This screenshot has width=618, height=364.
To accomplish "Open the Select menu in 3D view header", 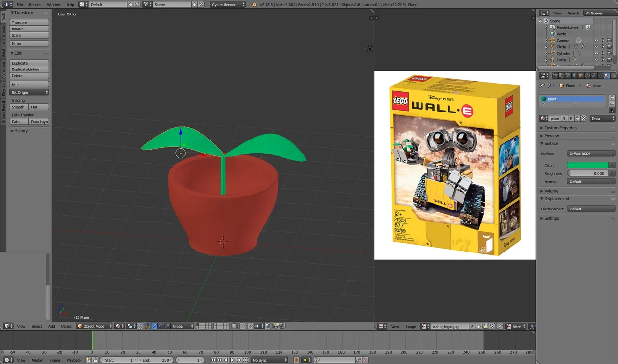I will [x=37, y=326].
